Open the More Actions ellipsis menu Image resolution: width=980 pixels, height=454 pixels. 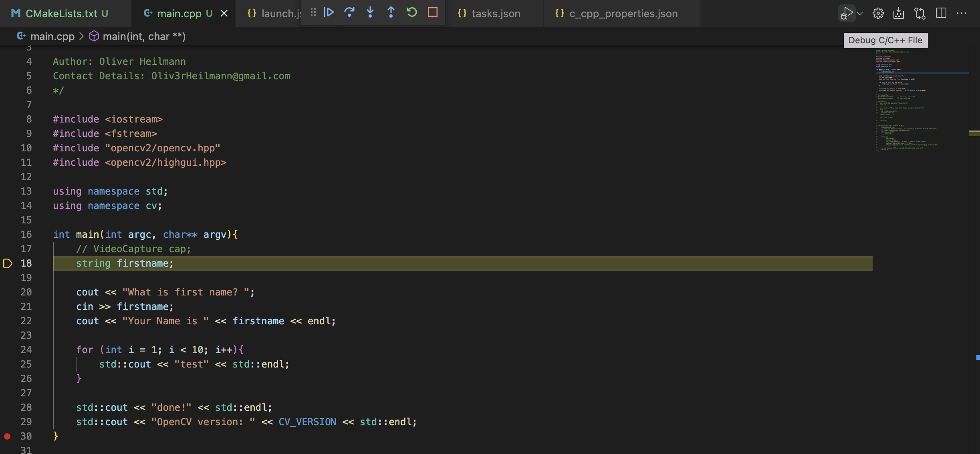962,13
